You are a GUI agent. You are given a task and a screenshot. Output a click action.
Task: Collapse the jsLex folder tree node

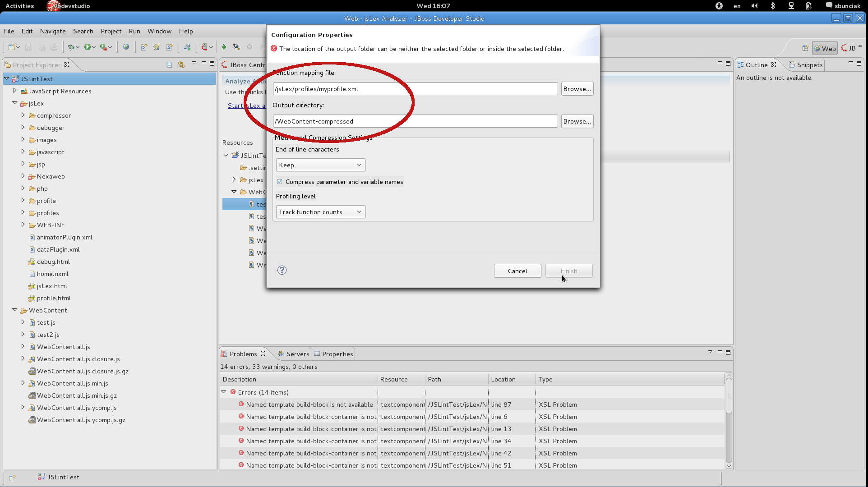pyautogui.click(x=15, y=103)
